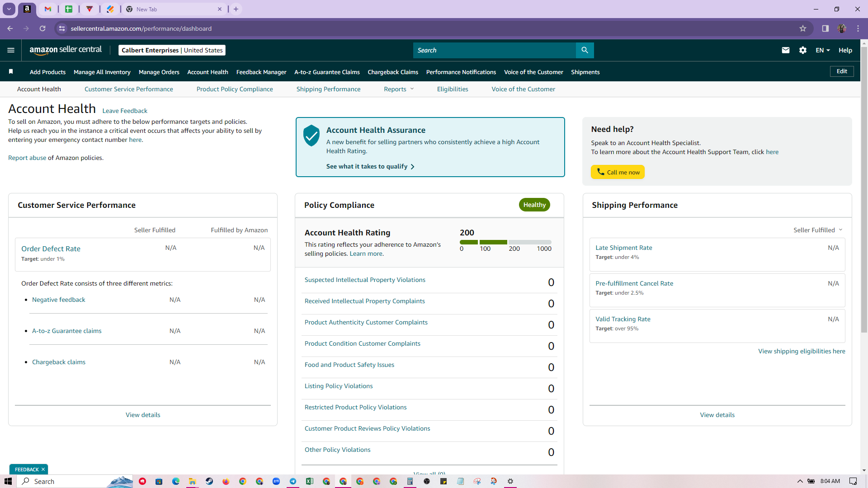Switch to Product Policy Compliance tab
Image resolution: width=868 pixels, height=488 pixels.
point(235,89)
